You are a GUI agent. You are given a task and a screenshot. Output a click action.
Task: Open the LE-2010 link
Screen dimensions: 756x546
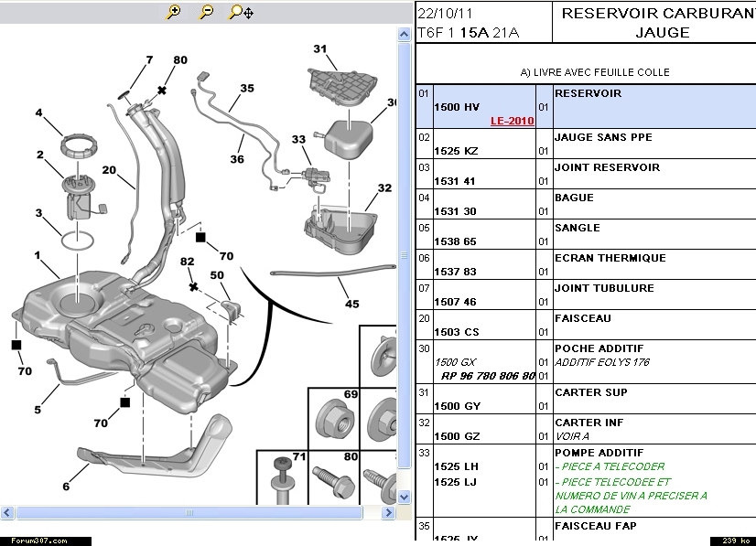[x=512, y=121]
